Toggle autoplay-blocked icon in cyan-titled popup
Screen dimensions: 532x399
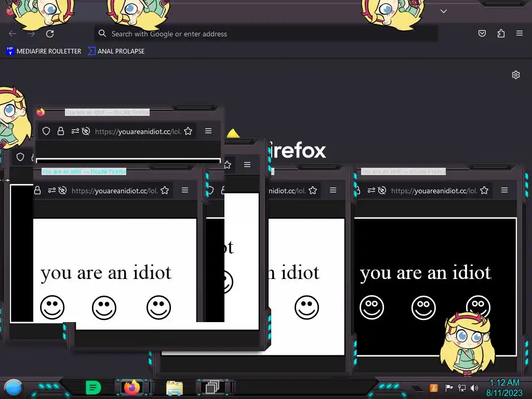point(62,190)
